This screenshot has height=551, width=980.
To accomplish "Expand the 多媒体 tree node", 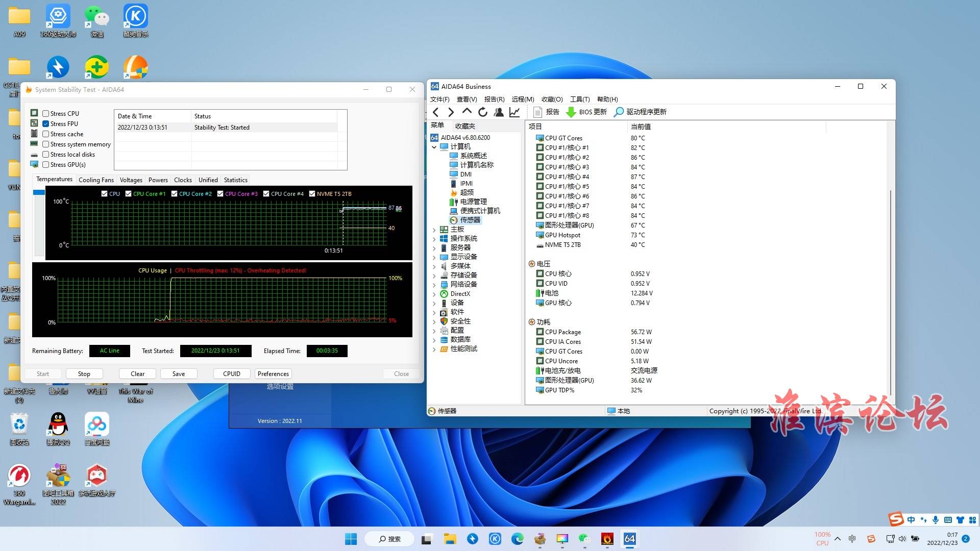I will coord(434,266).
